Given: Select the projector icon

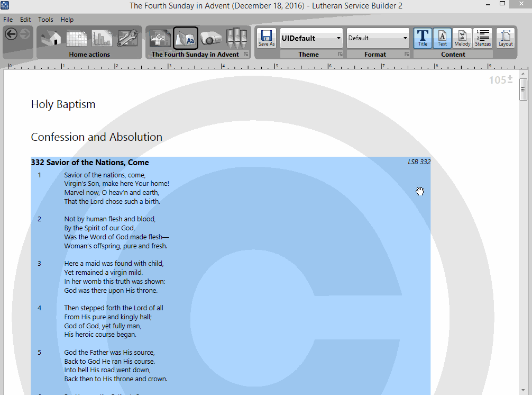Looking at the screenshot, I should click(x=211, y=38).
